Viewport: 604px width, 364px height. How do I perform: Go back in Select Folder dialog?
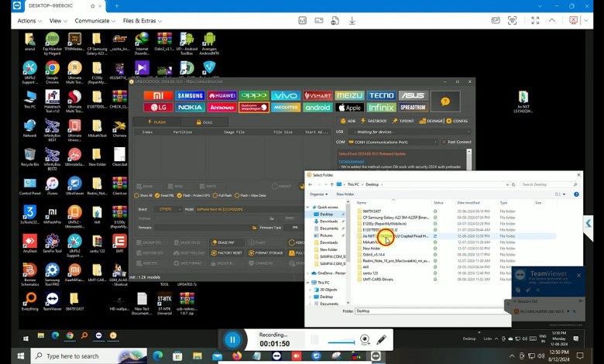(x=311, y=184)
